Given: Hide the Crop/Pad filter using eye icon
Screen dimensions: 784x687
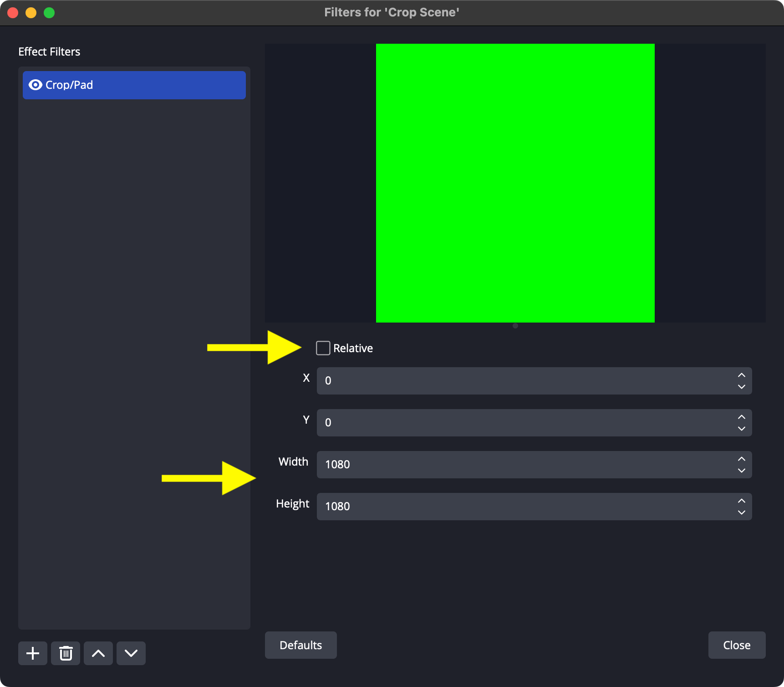Looking at the screenshot, I should click(x=35, y=85).
